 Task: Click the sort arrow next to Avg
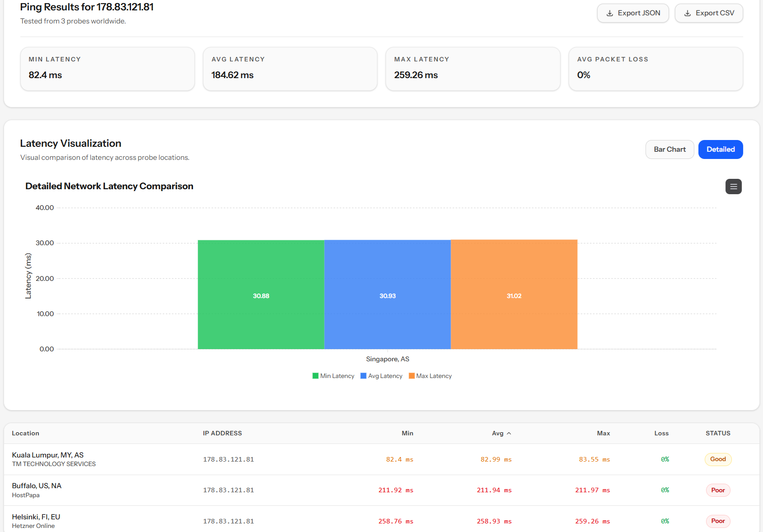click(x=509, y=434)
